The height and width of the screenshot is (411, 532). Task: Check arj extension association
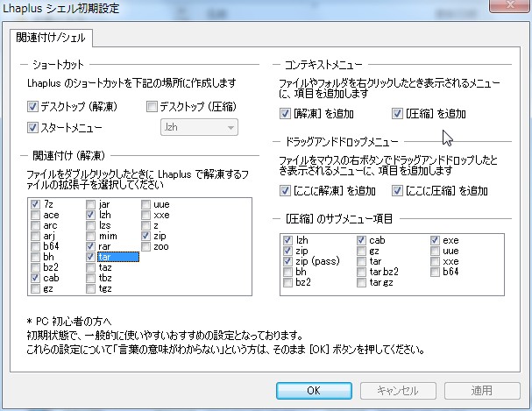pos(35,236)
